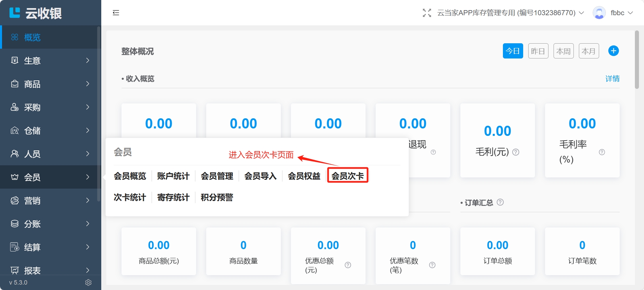Click the help icon next to 优惠总额
Image resolution: width=644 pixels, height=290 pixels.
(348, 265)
